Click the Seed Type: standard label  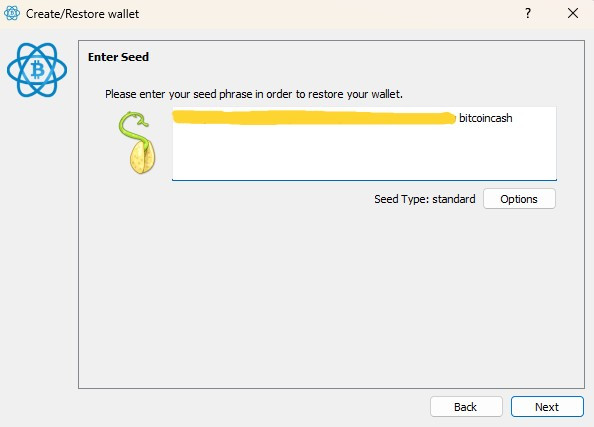click(x=425, y=199)
